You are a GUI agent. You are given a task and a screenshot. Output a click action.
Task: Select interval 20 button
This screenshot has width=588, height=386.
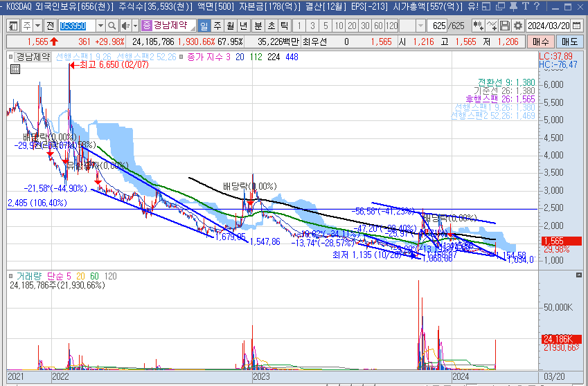(x=352, y=26)
